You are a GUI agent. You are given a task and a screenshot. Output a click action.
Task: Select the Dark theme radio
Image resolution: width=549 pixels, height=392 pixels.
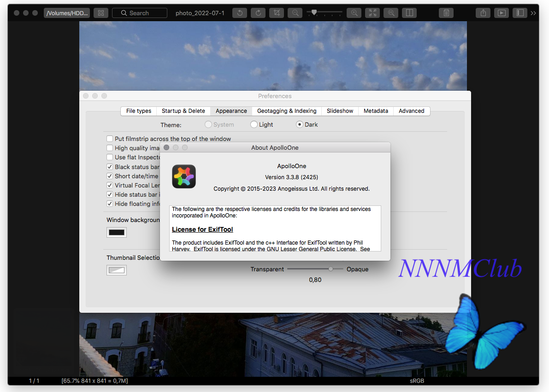click(299, 124)
